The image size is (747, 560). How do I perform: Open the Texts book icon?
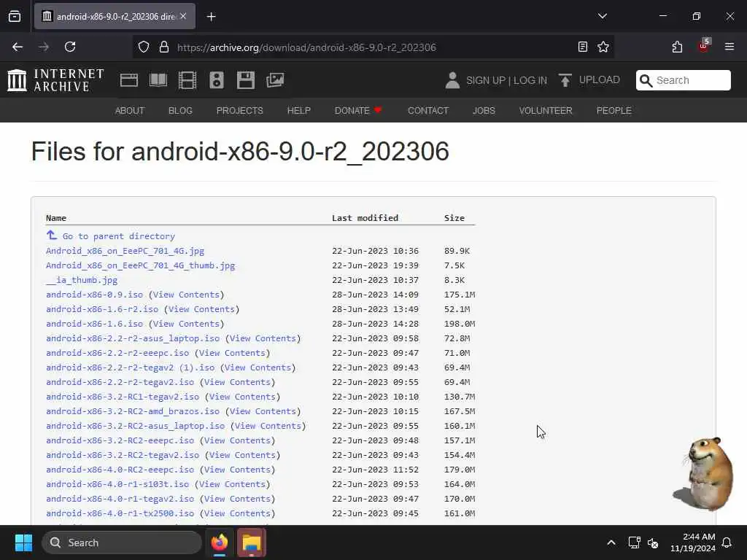(x=158, y=80)
